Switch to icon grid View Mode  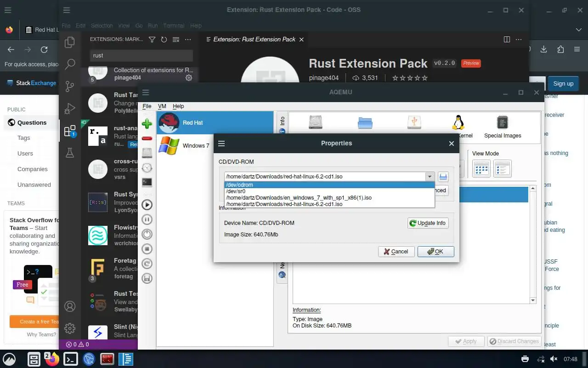[481, 169]
